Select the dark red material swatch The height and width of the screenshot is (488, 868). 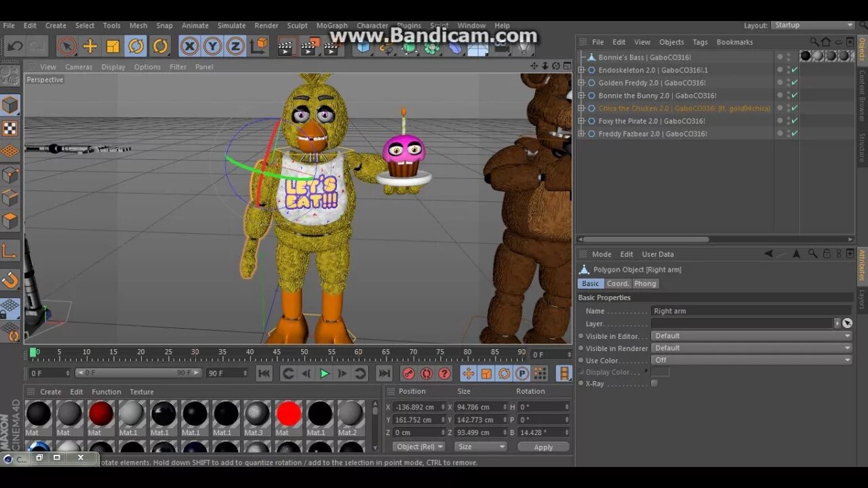point(100,414)
